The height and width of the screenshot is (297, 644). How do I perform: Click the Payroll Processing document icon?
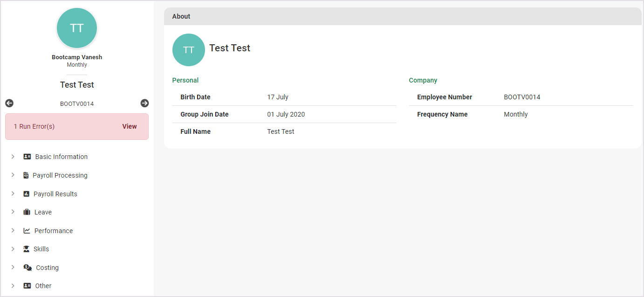[26, 175]
